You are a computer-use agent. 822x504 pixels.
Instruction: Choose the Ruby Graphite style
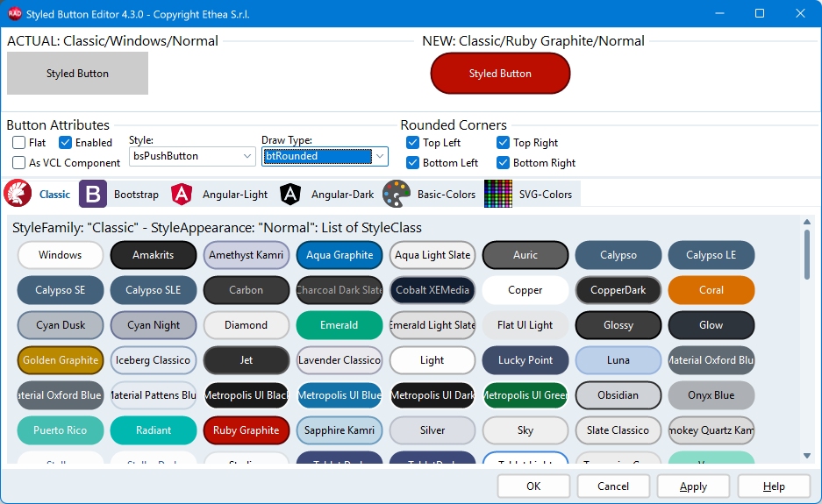(247, 430)
